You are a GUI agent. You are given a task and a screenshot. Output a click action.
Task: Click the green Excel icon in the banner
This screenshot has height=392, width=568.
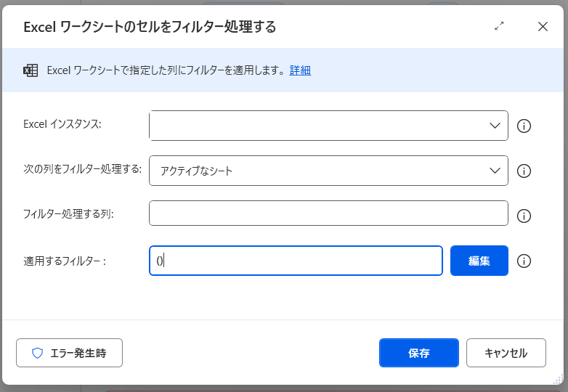pos(31,70)
